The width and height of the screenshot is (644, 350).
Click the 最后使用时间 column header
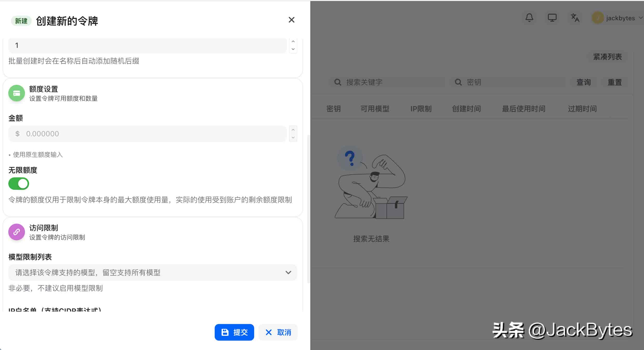tap(523, 109)
